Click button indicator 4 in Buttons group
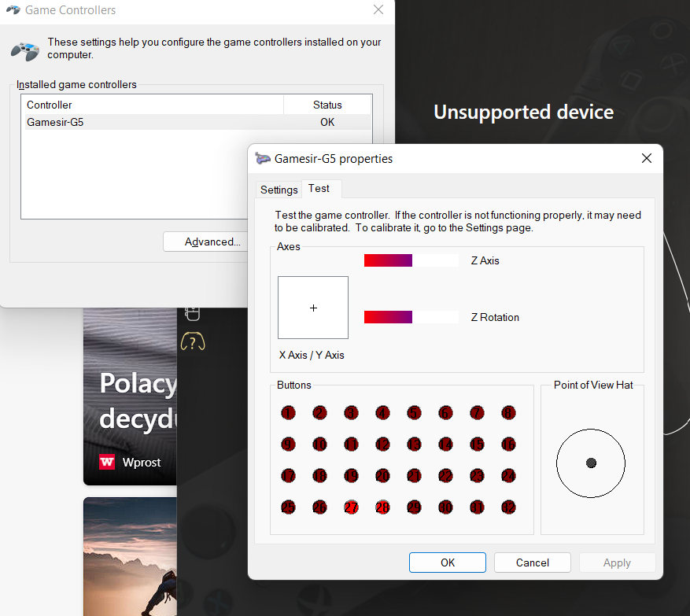The width and height of the screenshot is (690, 616). [x=382, y=413]
